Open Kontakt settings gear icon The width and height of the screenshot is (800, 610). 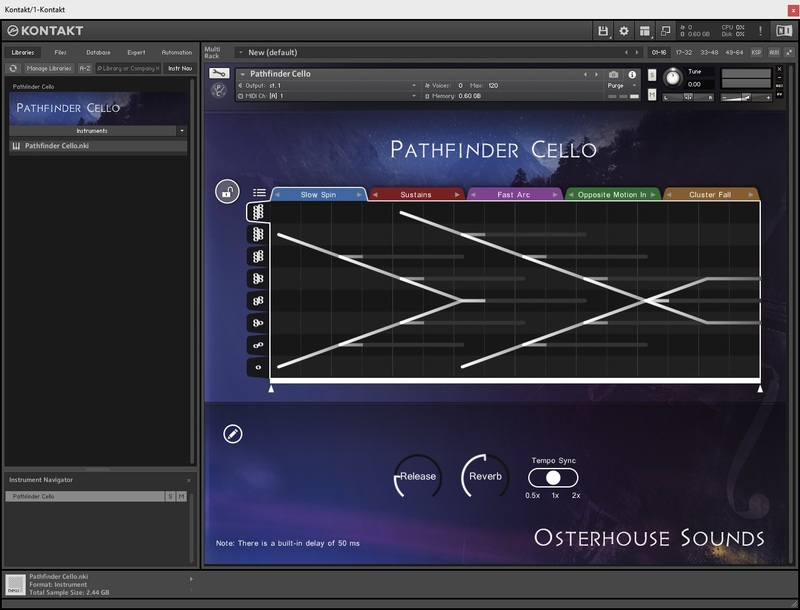coord(624,31)
